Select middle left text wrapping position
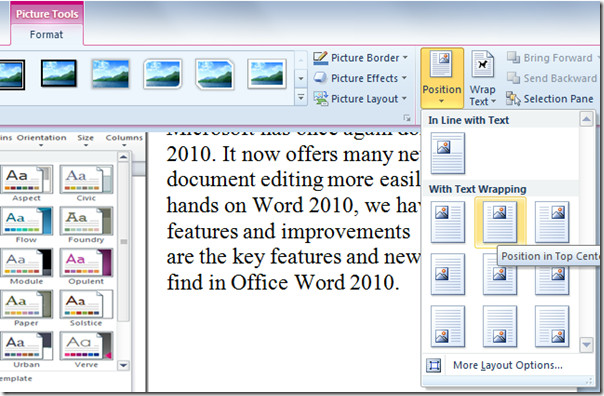 448,274
